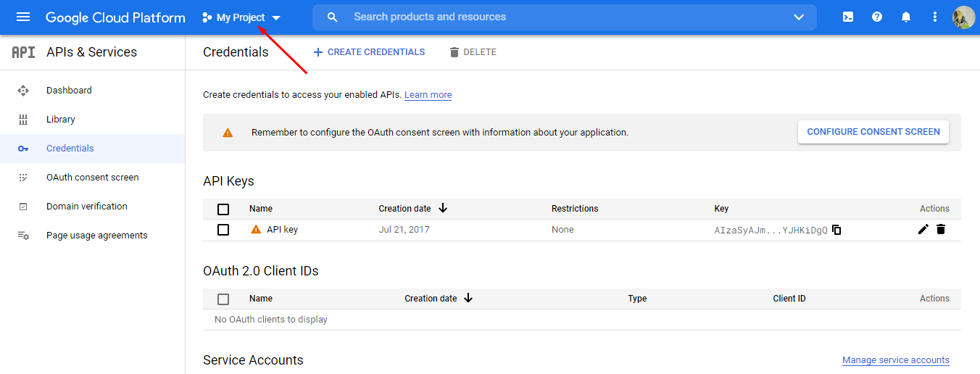Click CONFIGURE CONSENT SCREEN button

click(873, 132)
